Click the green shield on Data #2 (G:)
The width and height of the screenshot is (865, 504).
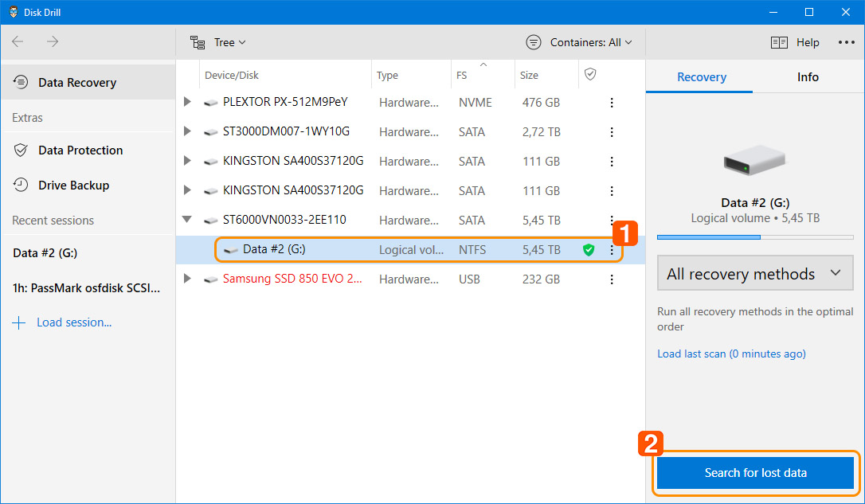[x=589, y=250]
